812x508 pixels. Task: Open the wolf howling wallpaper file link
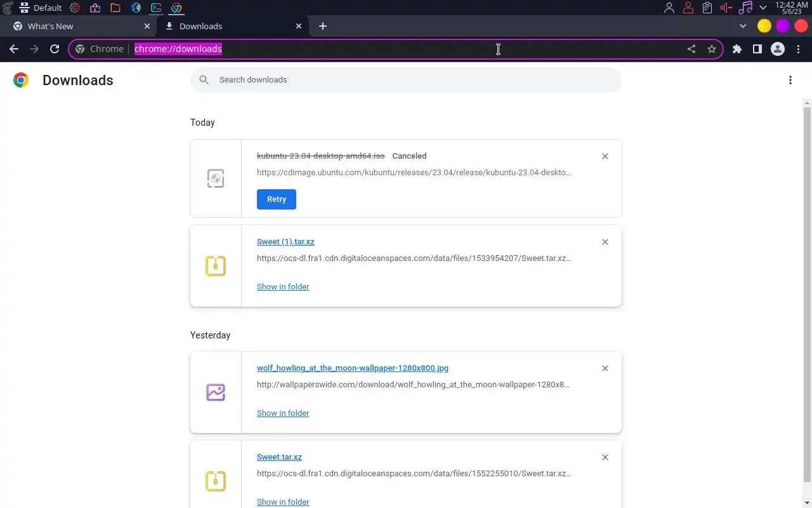tap(353, 368)
